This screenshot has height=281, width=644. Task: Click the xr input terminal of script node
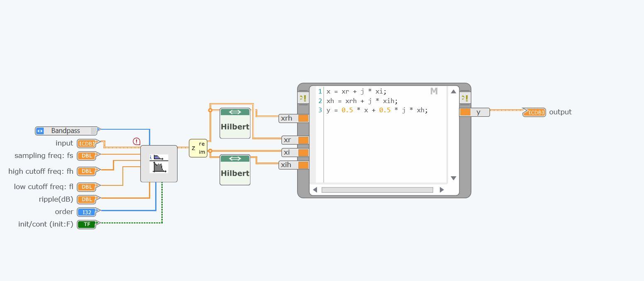[295, 140]
